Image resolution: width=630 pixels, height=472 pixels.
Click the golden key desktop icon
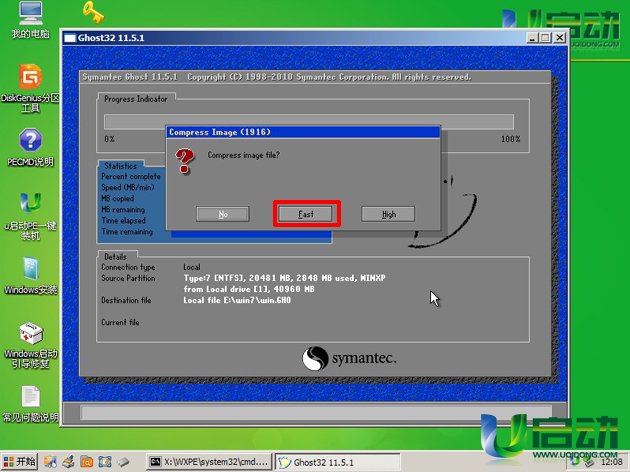[x=93, y=12]
